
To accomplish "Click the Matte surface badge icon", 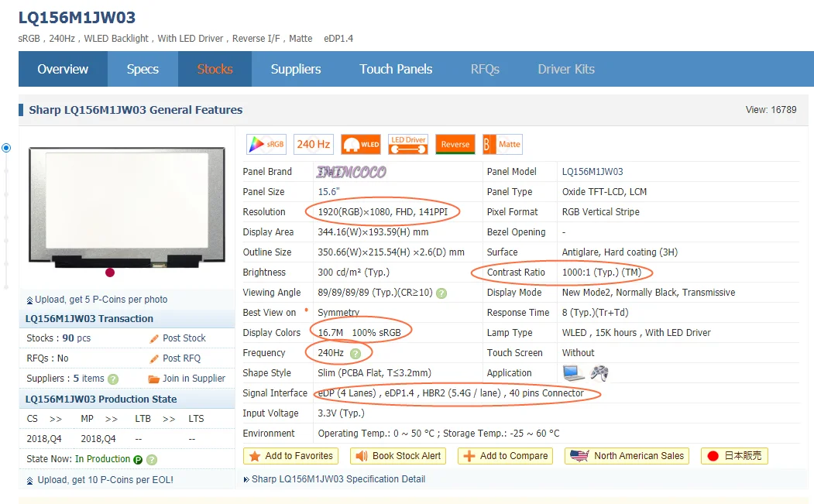I will [x=503, y=144].
